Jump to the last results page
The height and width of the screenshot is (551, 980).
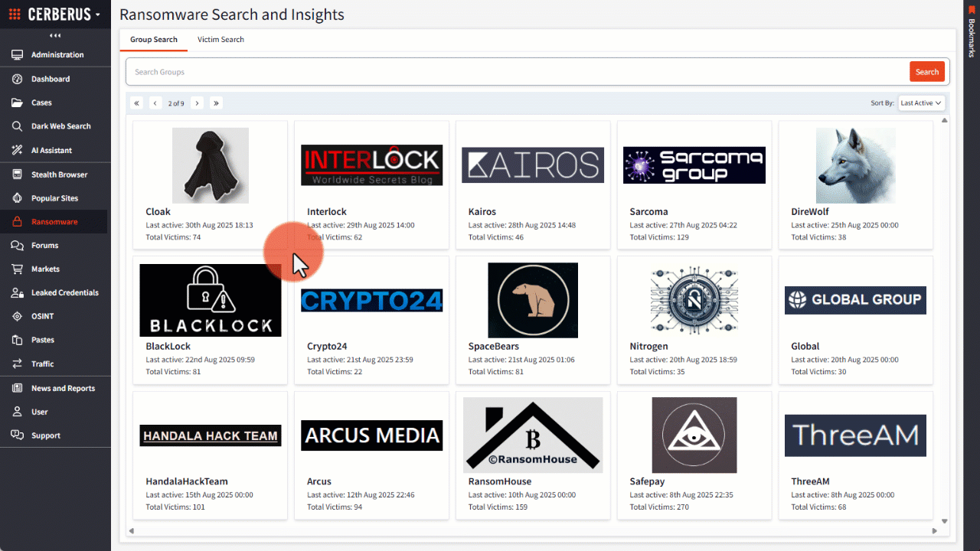click(216, 103)
